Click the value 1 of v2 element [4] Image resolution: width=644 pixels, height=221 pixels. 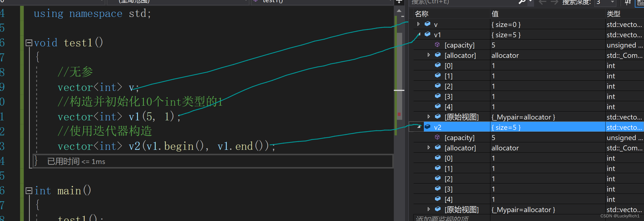(x=493, y=199)
